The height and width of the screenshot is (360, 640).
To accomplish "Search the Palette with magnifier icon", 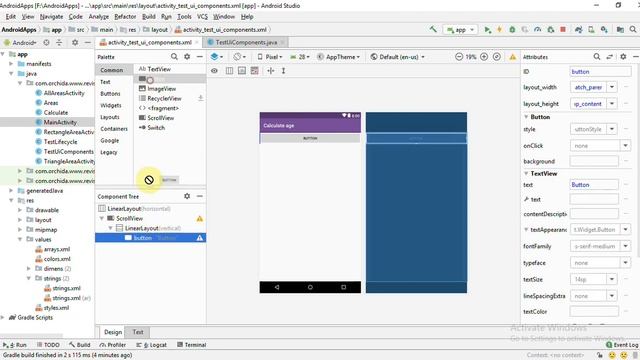I will click(x=174, y=57).
